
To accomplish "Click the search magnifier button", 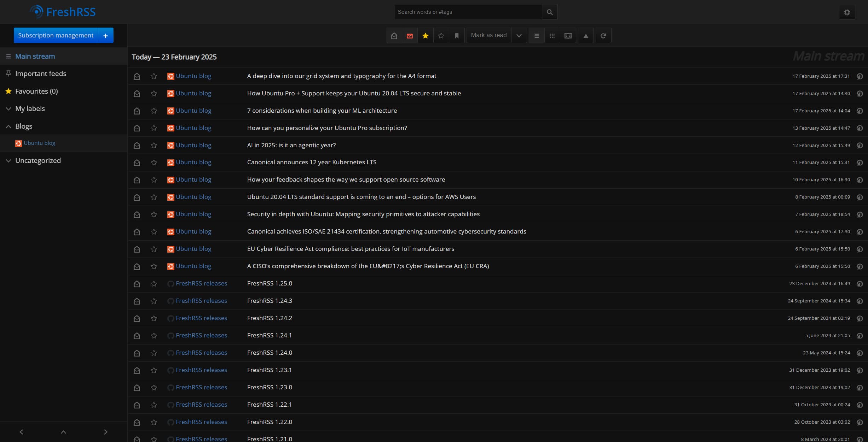I will (x=549, y=12).
